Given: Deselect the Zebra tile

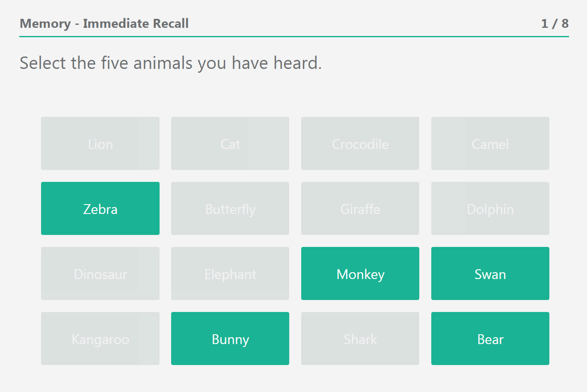Looking at the screenshot, I should click(100, 208).
